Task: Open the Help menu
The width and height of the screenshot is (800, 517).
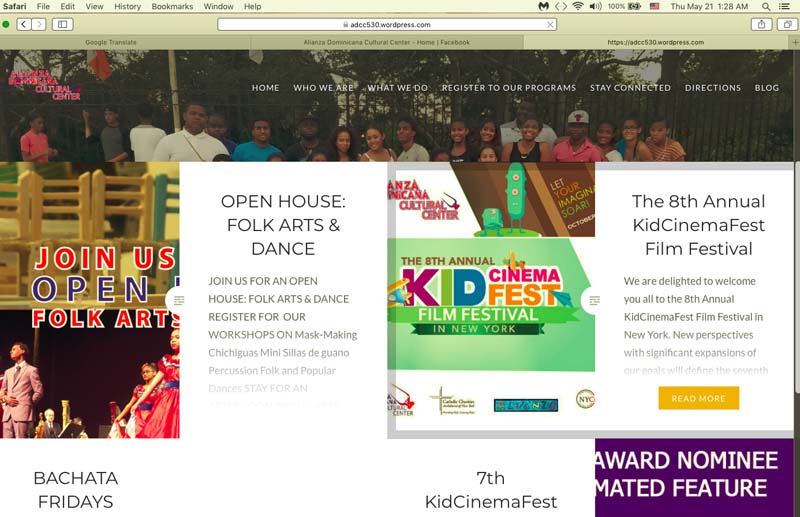Action: pos(252,6)
